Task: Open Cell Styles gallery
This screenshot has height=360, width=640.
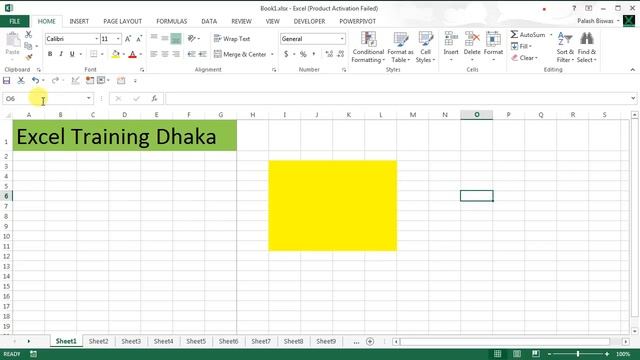Action: [x=425, y=47]
